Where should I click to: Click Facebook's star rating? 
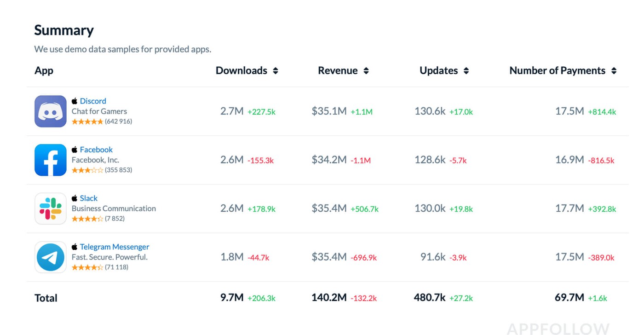click(87, 170)
